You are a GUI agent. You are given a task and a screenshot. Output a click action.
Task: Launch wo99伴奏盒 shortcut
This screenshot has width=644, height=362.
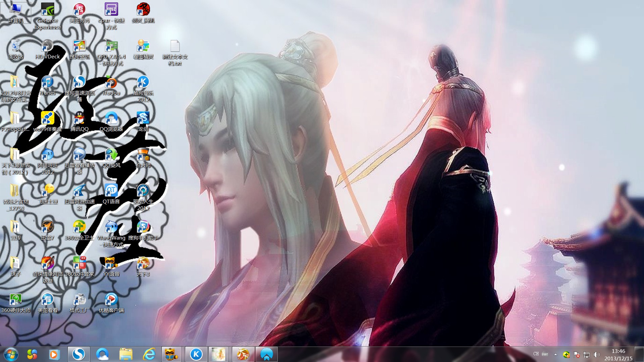point(47,121)
